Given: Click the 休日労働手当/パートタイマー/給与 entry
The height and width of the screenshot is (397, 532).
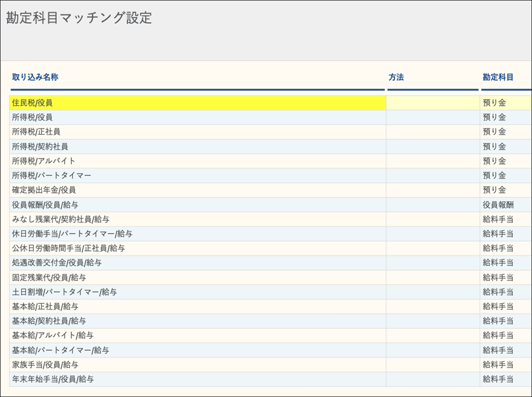Looking at the screenshot, I should pos(72,233).
